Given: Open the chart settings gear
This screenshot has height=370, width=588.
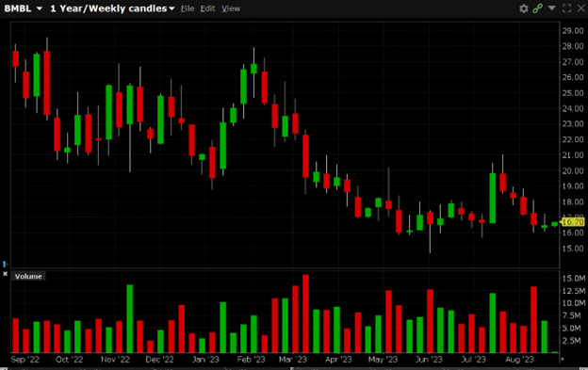Looking at the screenshot, I should [x=524, y=8].
